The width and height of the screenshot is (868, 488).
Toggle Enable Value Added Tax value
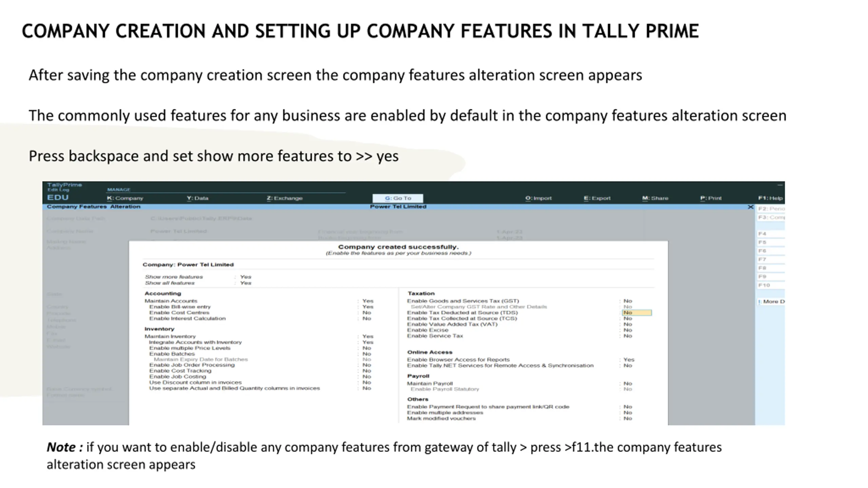click(x=628, y=324)
